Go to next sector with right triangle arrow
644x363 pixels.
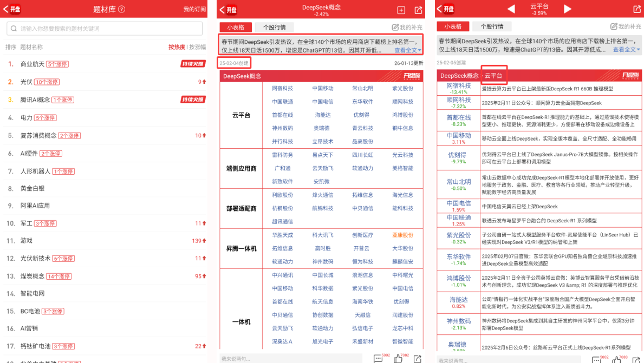568,9
